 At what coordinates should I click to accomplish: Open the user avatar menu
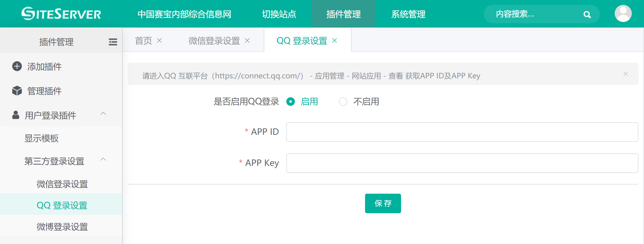click(x=623, y=14)
